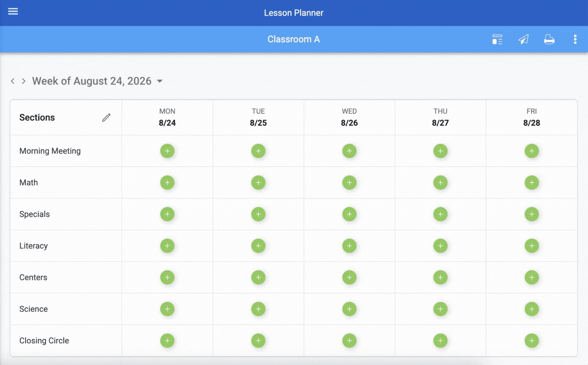Go to previous week with left chevron
The width and height of the screenshot is (588, 365).
(13, 81)
